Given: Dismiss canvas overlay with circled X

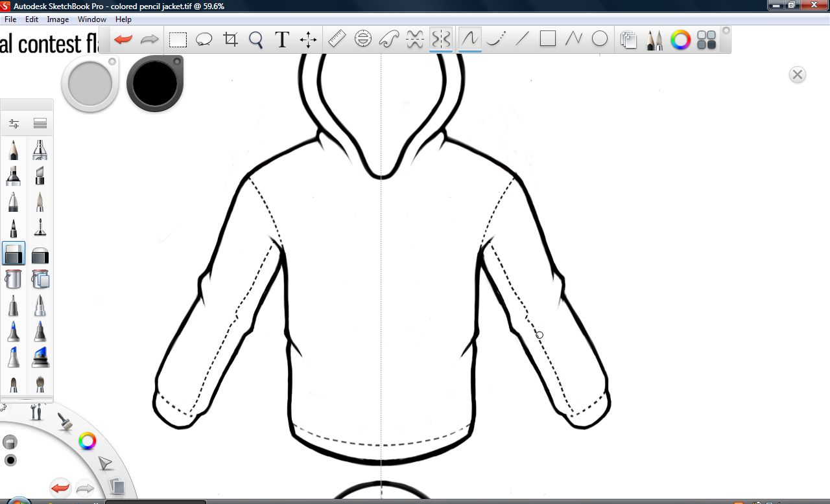Looking at the screenshot, I should 798,74.
